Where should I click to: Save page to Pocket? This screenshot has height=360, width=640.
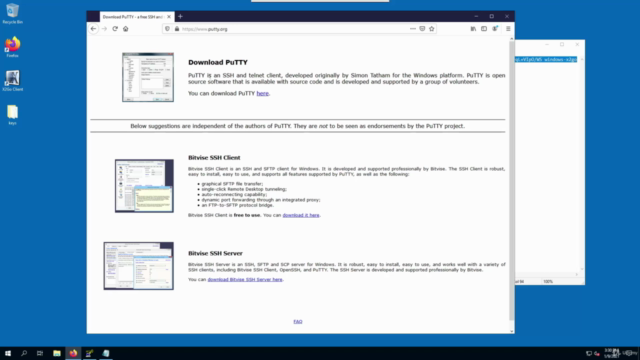(x=422, y=29)
